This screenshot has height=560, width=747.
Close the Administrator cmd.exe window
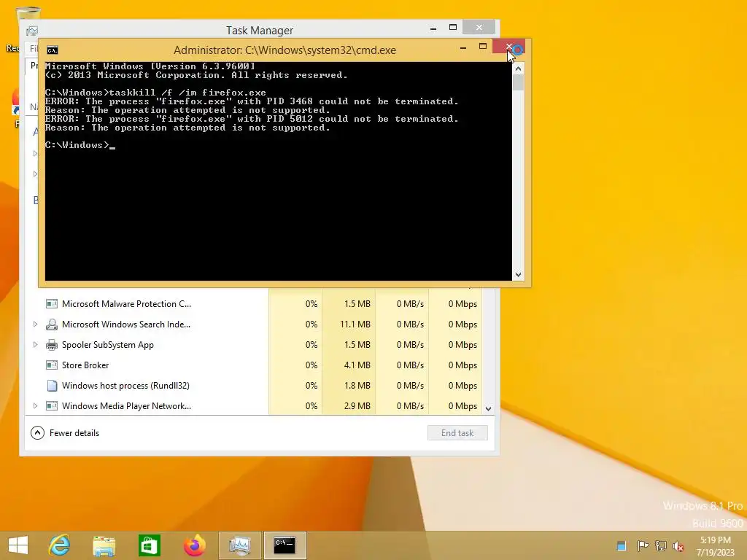tap(508, 47)
